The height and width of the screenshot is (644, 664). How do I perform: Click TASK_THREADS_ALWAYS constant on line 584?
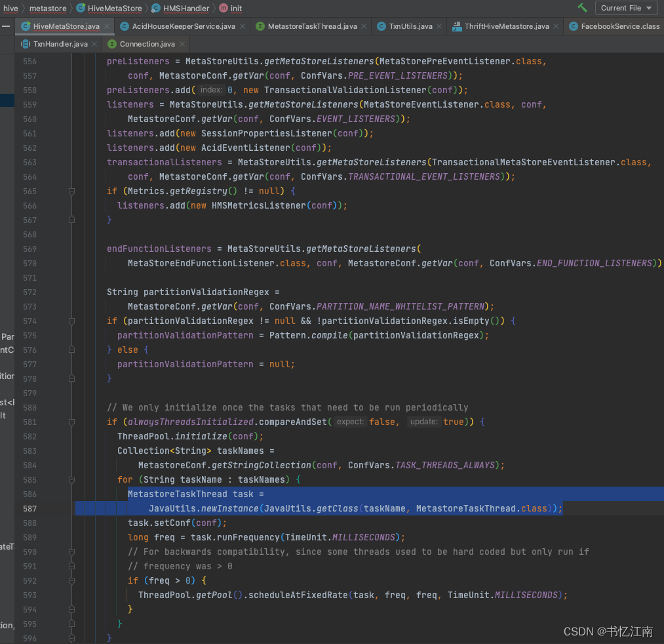pyautogui.click(x=444, y=465)
